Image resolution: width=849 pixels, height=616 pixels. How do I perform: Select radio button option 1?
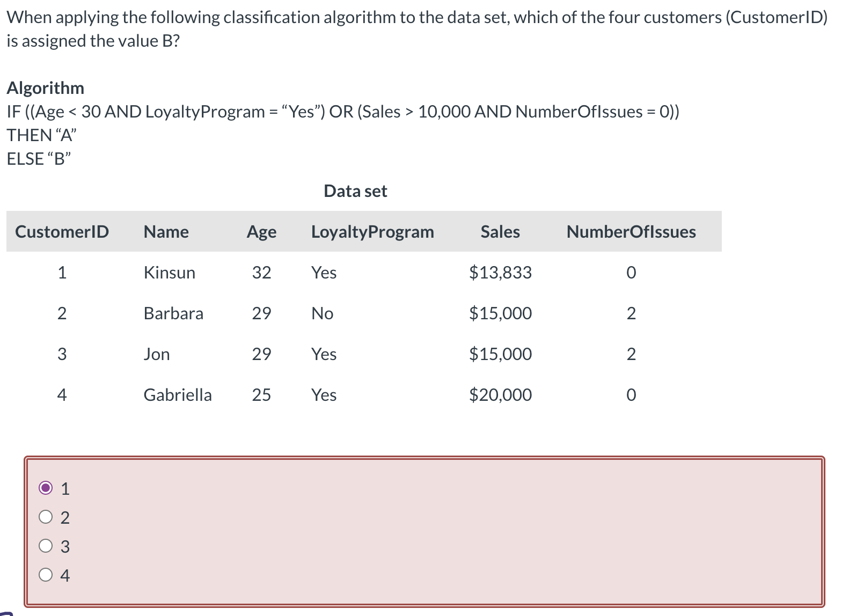[46, 488]
